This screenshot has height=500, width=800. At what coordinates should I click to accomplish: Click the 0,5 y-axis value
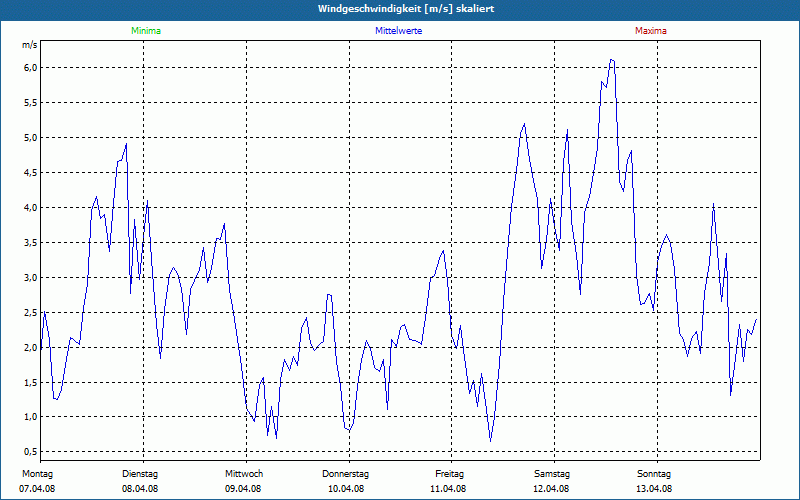coord(31,452)
